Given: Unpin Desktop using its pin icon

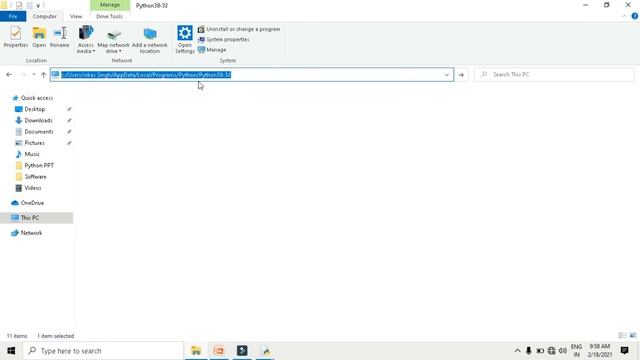Looking at the screenshot, I should pos(69,109).
